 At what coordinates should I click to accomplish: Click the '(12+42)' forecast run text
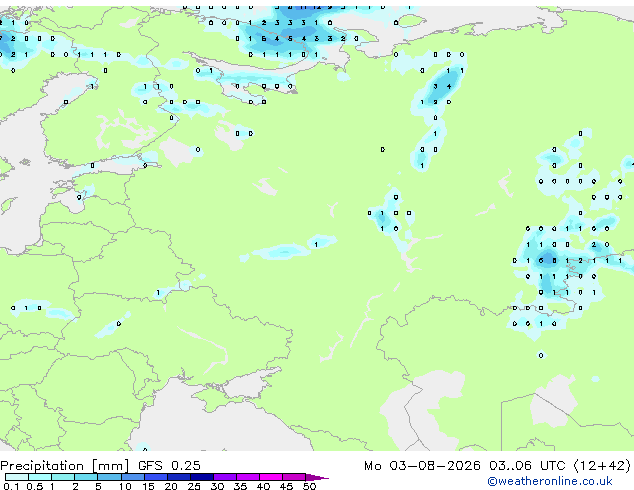click(602, 466)
